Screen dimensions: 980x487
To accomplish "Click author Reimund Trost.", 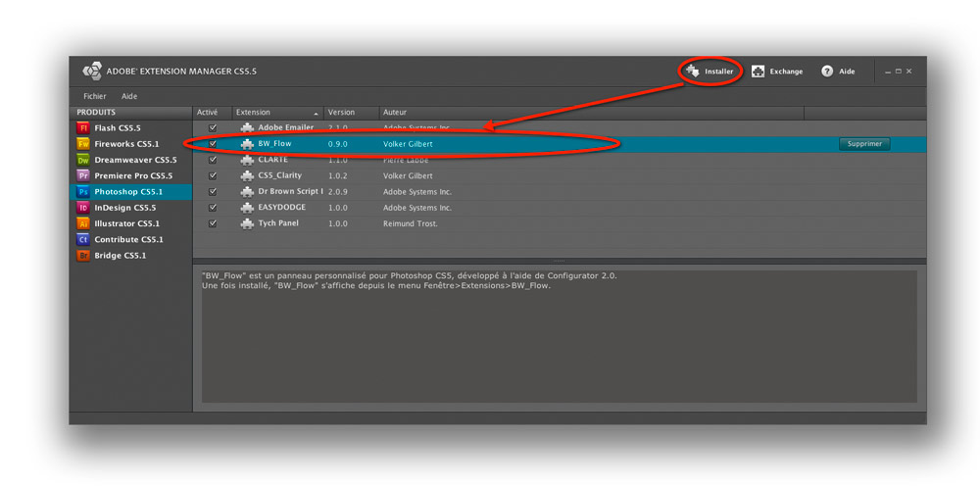I will 410,223.
